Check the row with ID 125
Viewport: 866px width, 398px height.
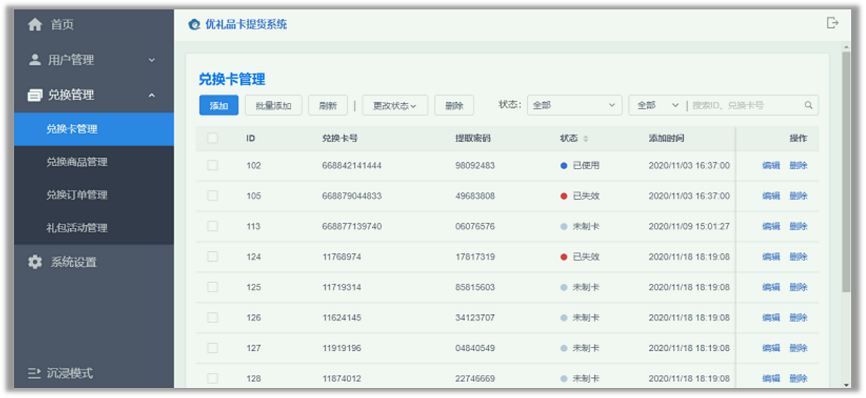coord(213,287)
